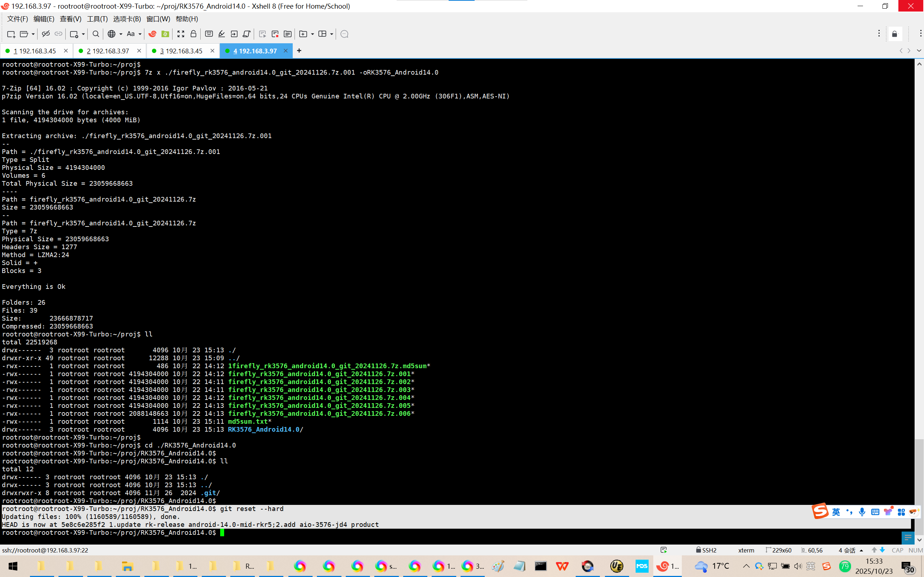Launch Xftp file transfer icon
This screenshot has width=924, height=577.
(x=165, y=34)
